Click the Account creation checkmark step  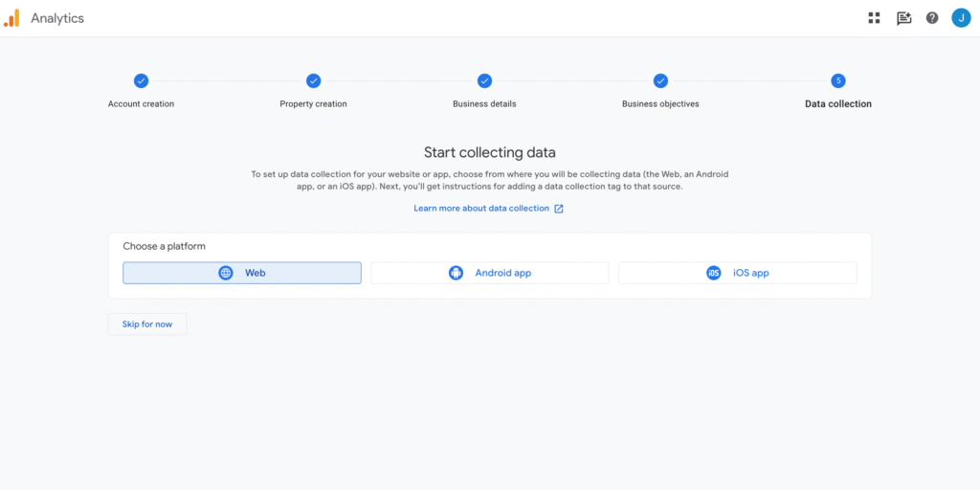pyautogui.click(x=142, y=80)
